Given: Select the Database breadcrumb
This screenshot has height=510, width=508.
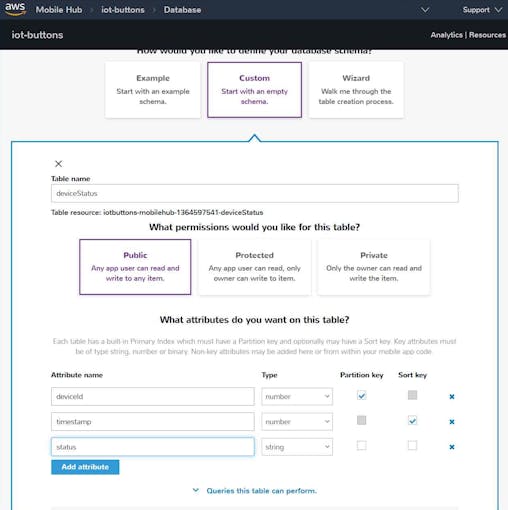Looking at the screenshot, I should (182, 10).
